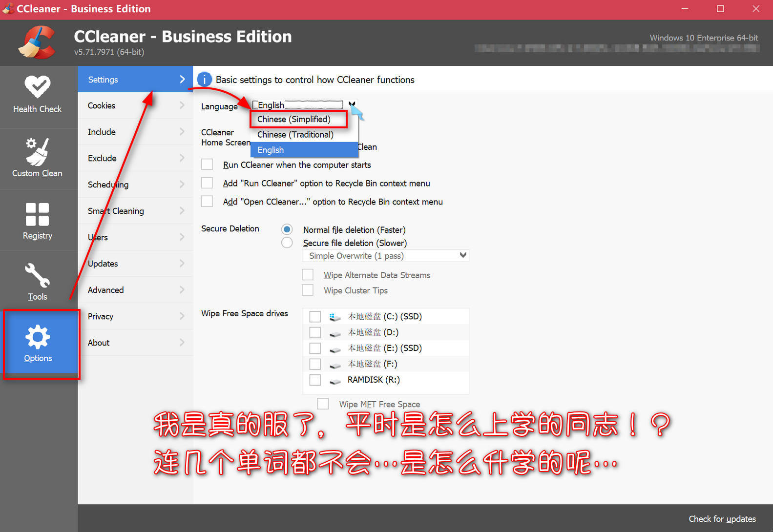The width and height of the screenshot is (773, 532).
Task: Open the Smart Cleaning options page
Action: point(135,211)
